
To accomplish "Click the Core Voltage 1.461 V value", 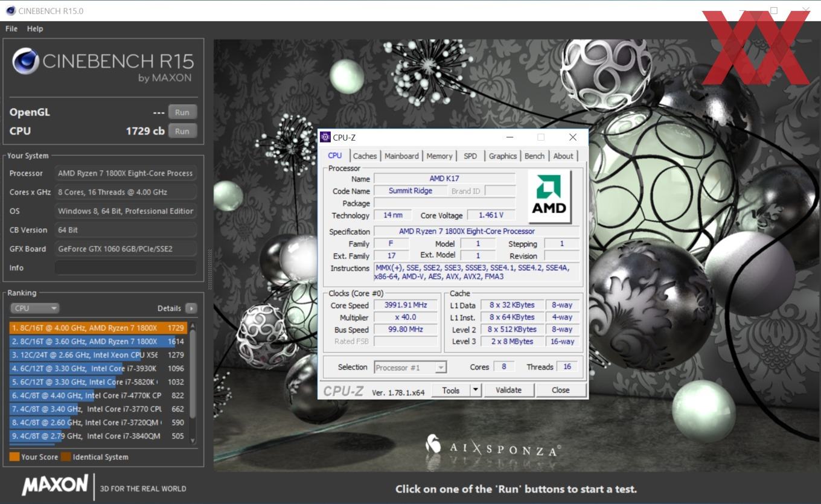I will coord(490,215).
